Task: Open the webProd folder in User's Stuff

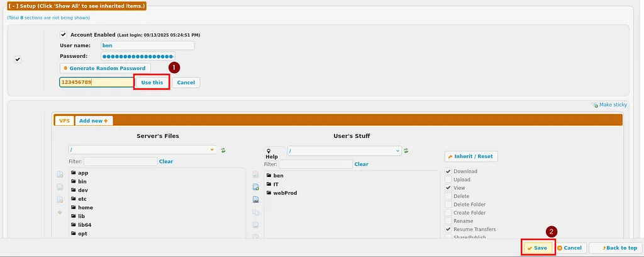Action: point(284,193)
